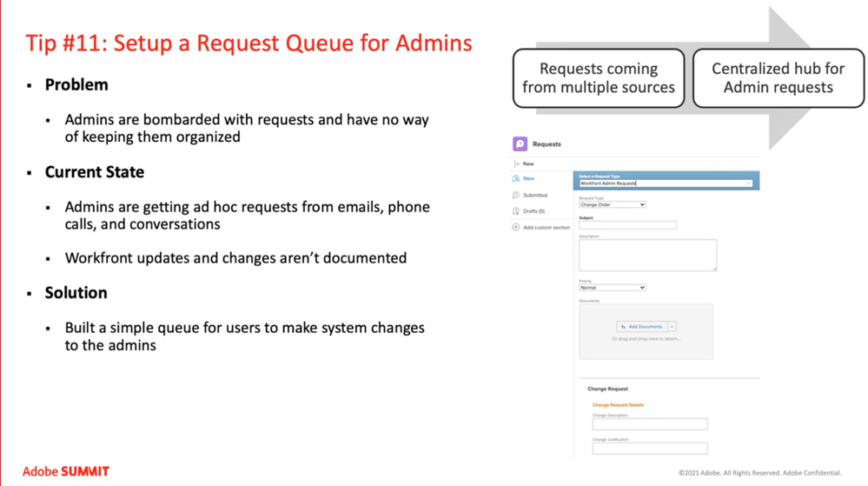
Task: Open the Submitted requests section
Action: [x=535, y=196]
